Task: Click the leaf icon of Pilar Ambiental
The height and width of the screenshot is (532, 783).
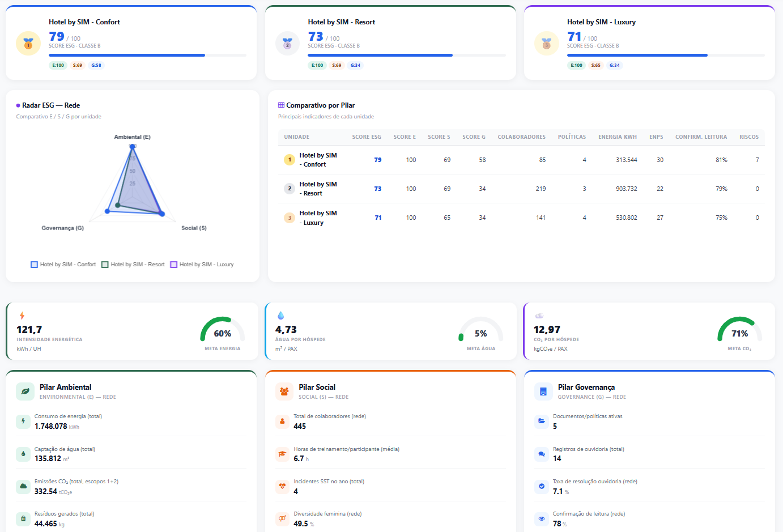Action: pyautogui.click(x=25, y=391)
